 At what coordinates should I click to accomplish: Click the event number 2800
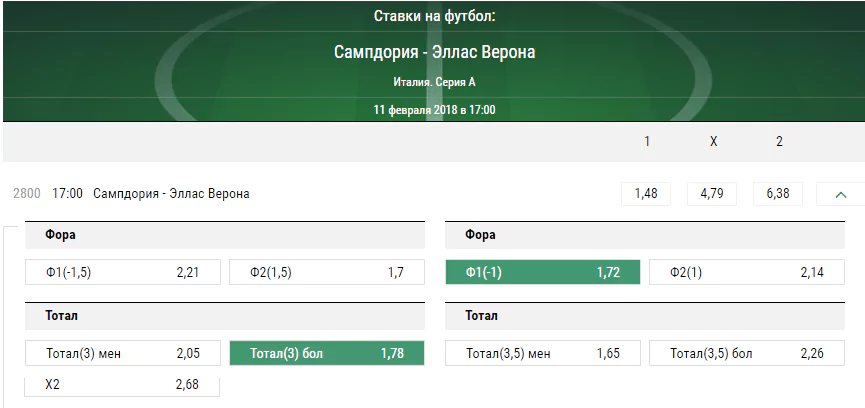tap(26, 194)
